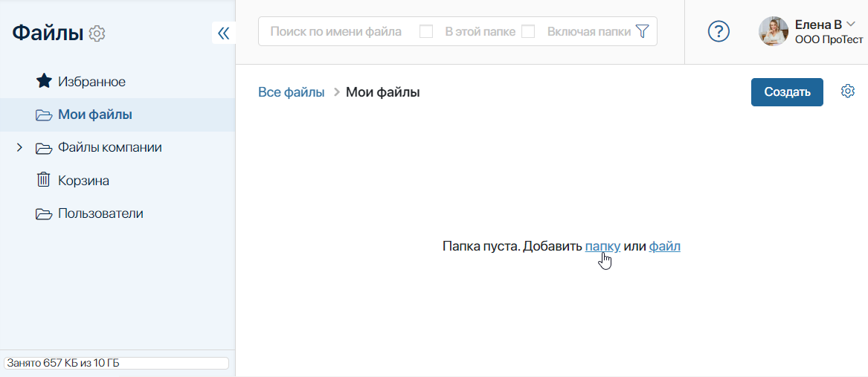868x377 pixels.
Task: Enable the 'Включая папки' checkbox
Action: coord(528,31)
